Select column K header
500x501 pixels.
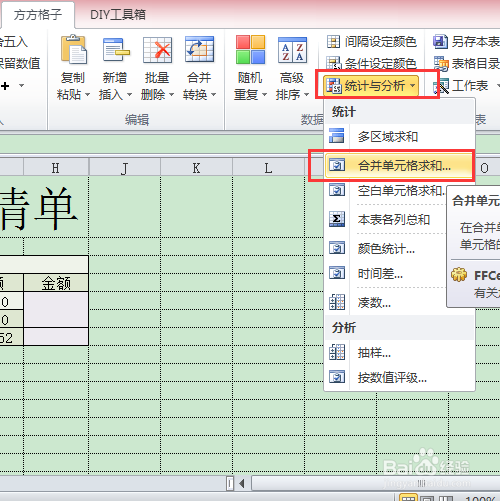(x=196, y=168)
